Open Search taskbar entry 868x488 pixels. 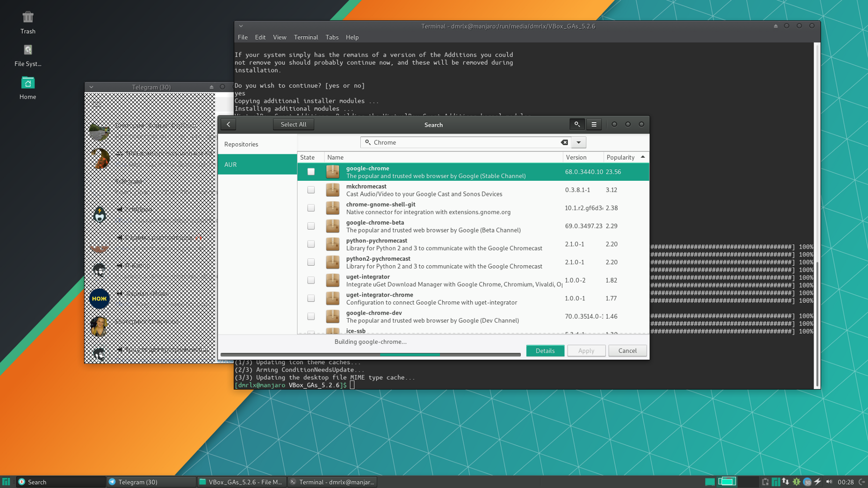[61, 482]
